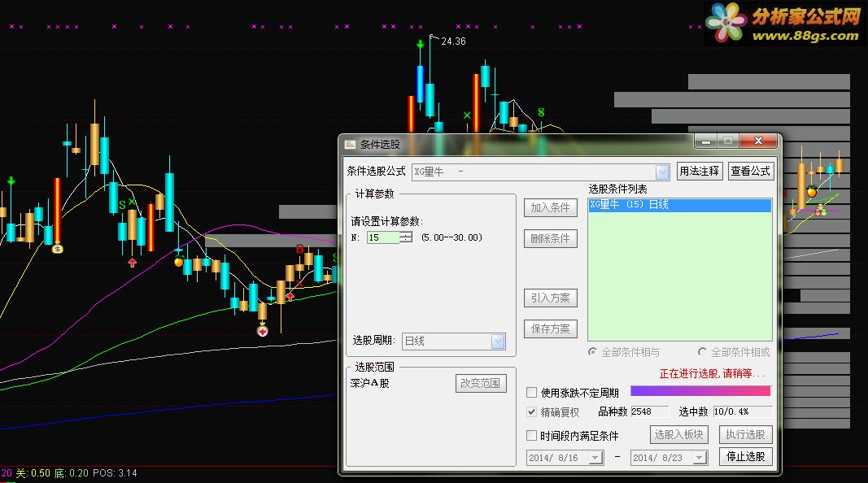Click the dollar coin marker on chart

pos(57,249)
